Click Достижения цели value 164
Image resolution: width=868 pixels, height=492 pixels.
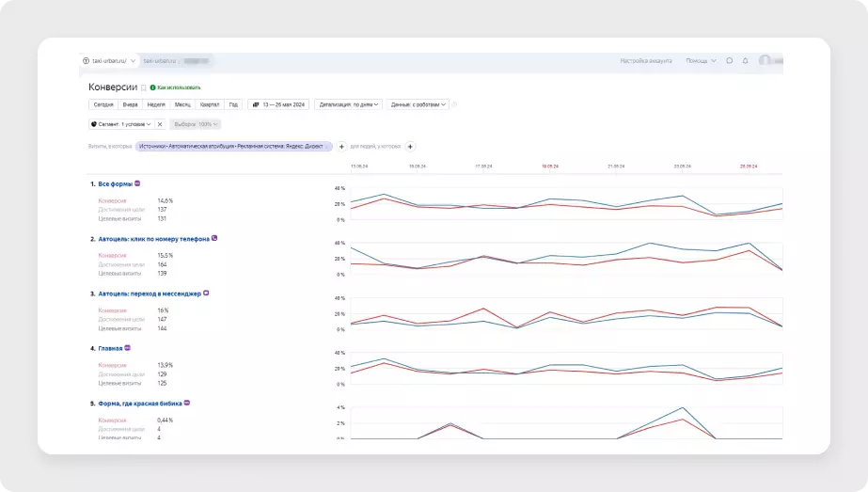162,264
